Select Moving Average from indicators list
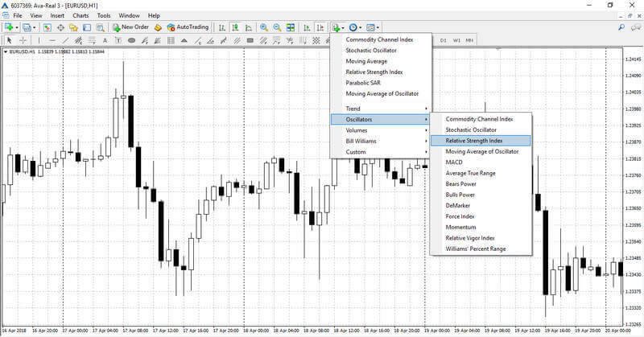644x337 pixels. 381,61
